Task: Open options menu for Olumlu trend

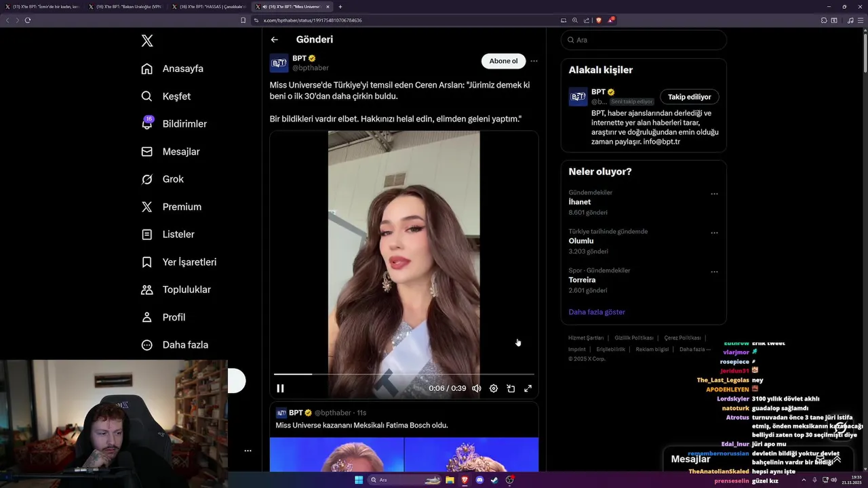Action: coord(714,232)
